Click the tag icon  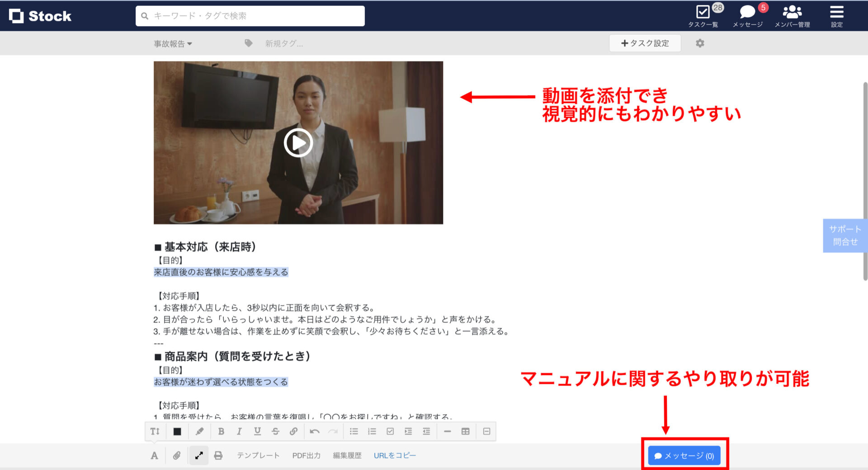[248, 43]
